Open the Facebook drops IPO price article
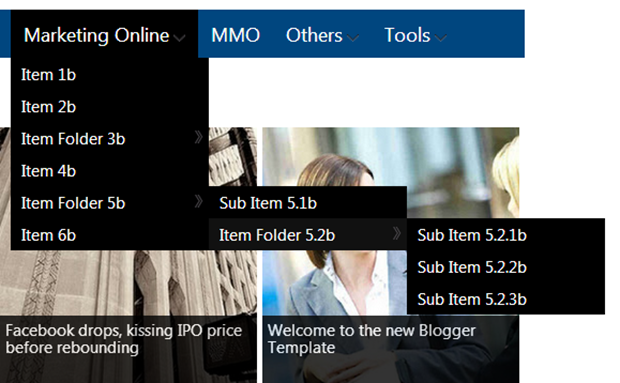Image resolution: width=620 pixels, height=383 pixels. click(123, 339)
